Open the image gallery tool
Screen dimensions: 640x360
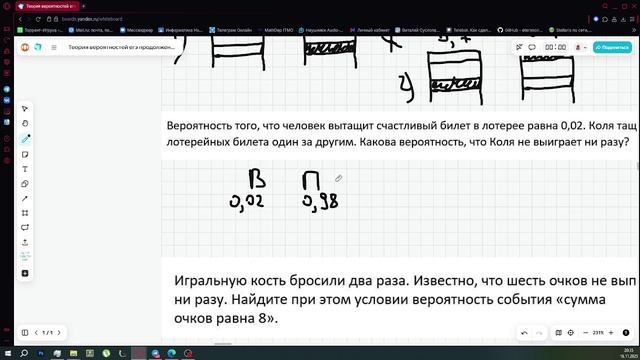coord(25,257)
